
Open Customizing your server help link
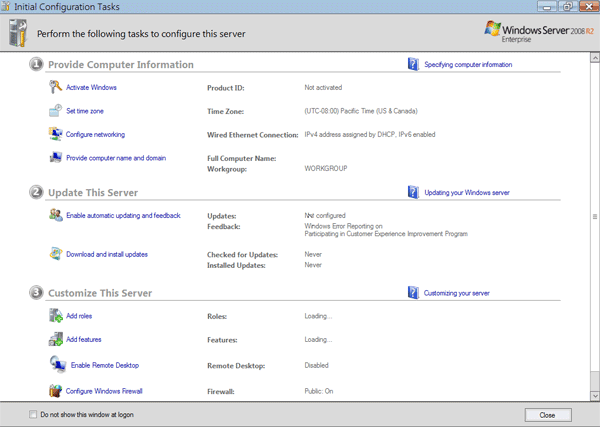(x=457, y=293)
